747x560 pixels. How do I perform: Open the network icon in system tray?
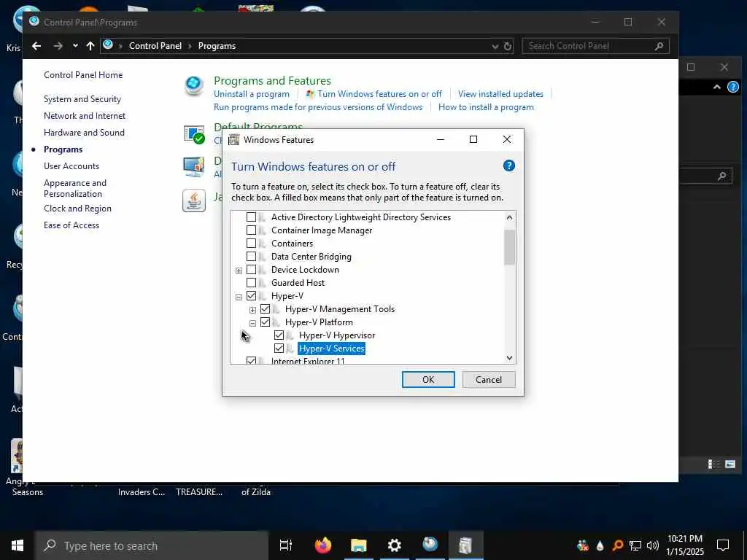[x=635, y=545]
